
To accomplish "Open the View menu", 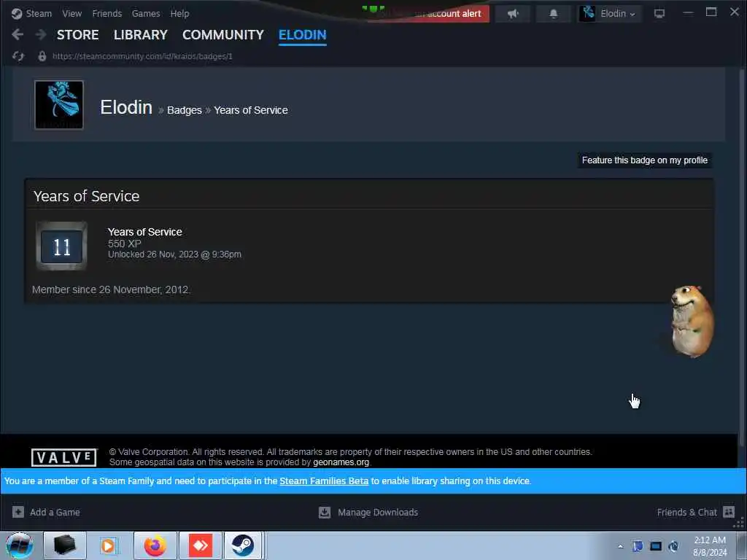I will (x=72, y=13).
